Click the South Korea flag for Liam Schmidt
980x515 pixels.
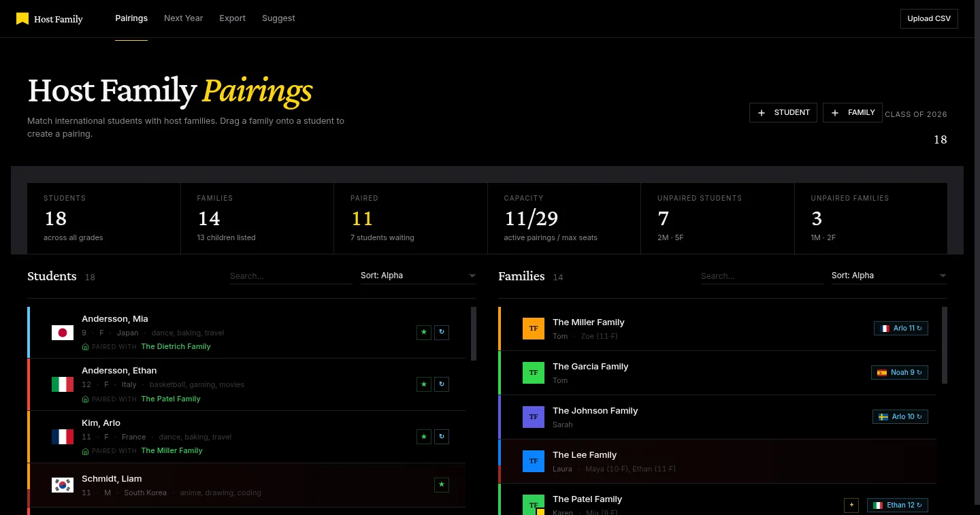(x=63, y=485)
